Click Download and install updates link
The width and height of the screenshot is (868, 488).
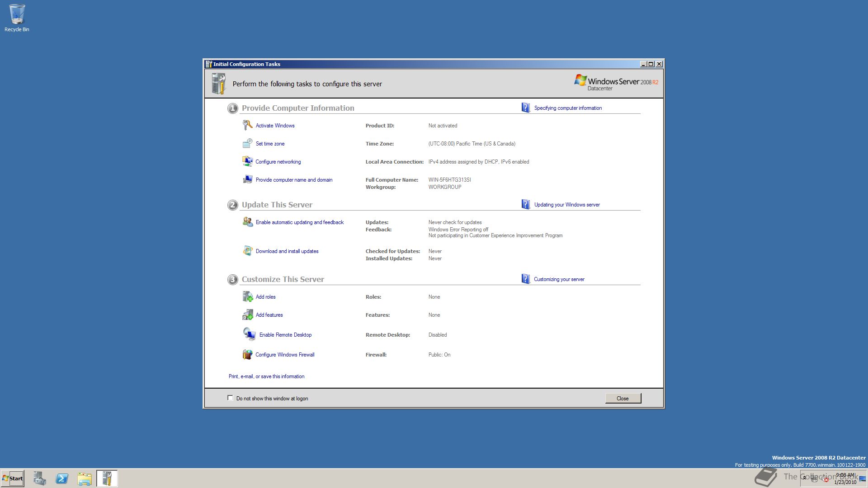pyautogui.click(x=287, y=251)
